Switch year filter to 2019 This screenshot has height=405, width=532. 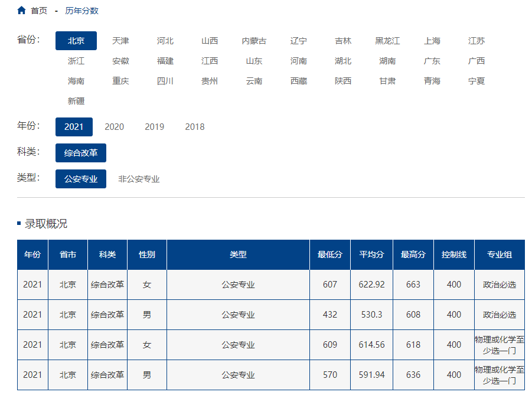154,127
